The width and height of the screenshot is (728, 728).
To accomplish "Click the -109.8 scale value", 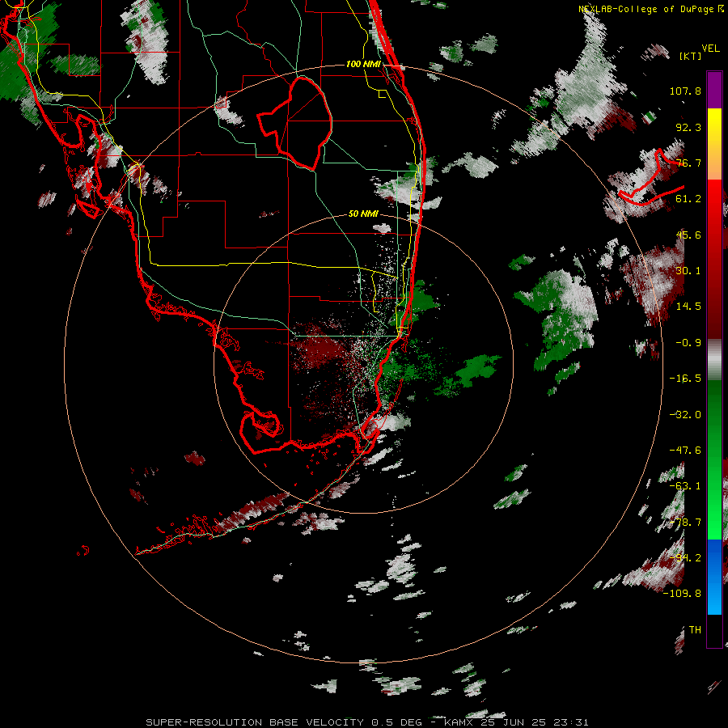I will (682, 594).
